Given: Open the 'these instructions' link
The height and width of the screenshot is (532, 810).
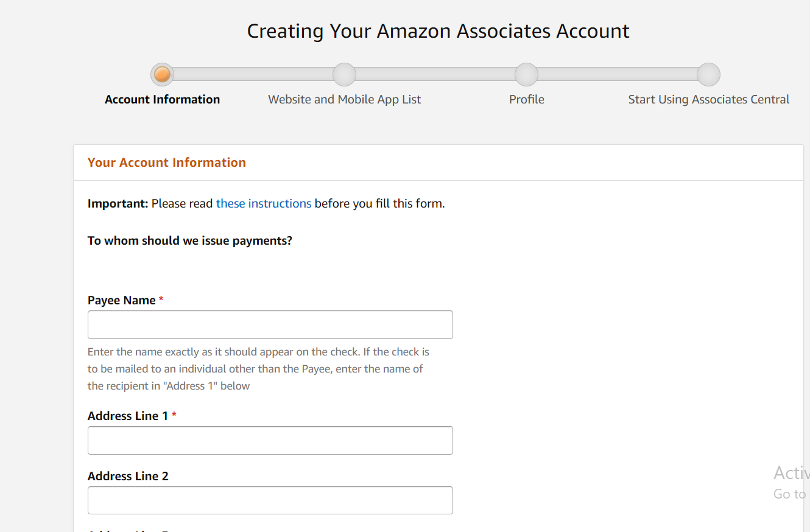Looking at the screenshot, I should tap(263, 203).
